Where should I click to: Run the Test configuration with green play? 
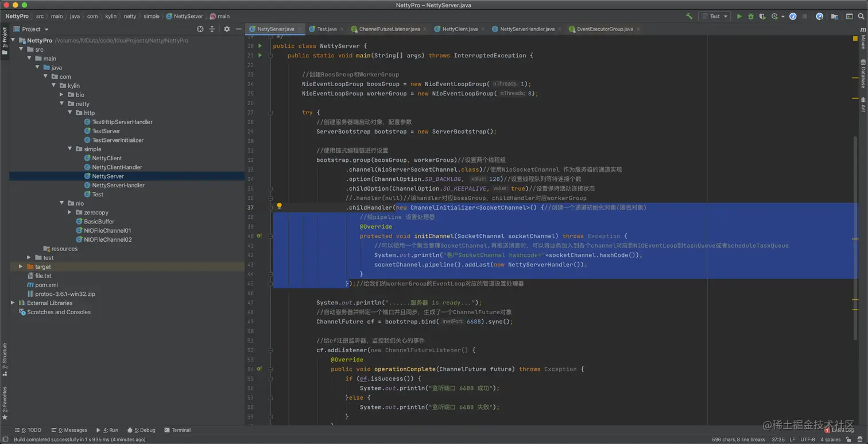(739, 16)
